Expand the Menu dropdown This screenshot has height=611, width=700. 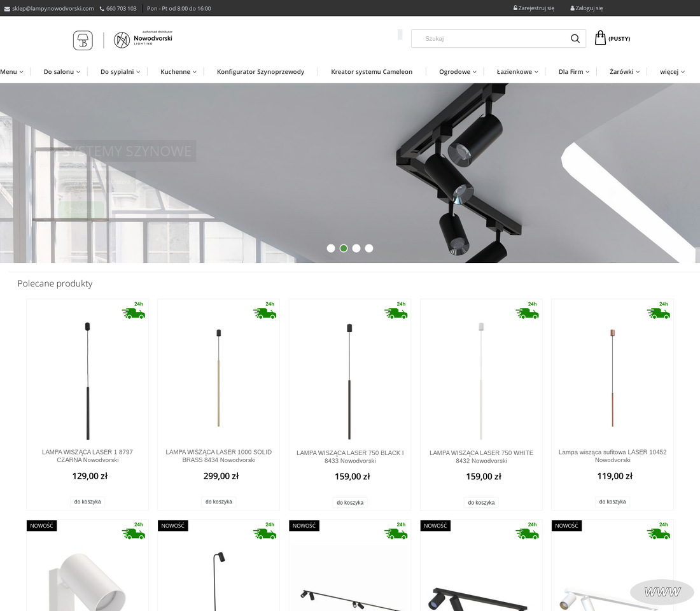pos(11,72)
